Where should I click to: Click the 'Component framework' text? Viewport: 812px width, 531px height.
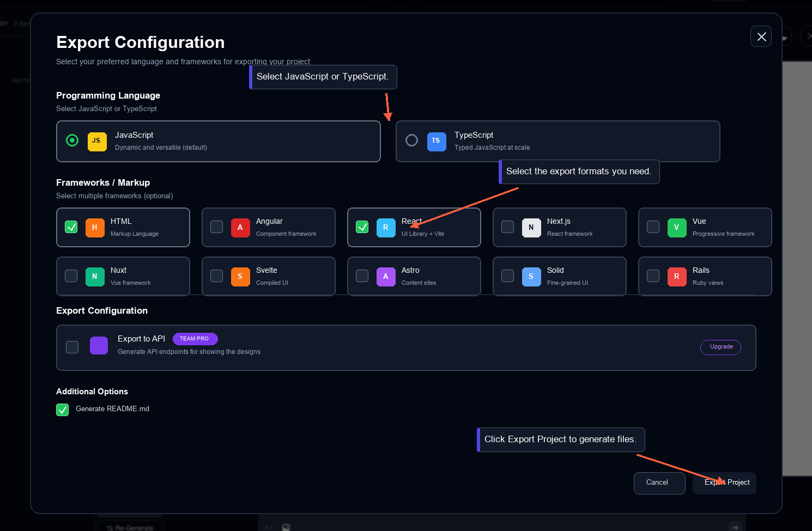(286, 234)
